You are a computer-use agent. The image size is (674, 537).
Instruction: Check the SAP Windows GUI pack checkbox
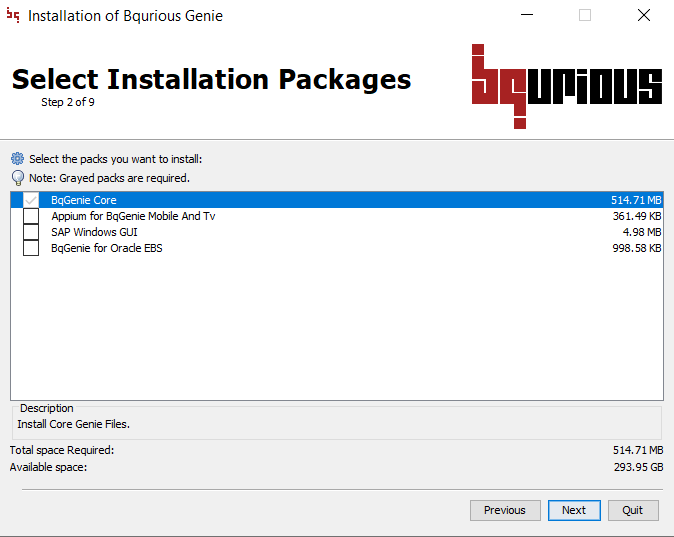(31, 232)
